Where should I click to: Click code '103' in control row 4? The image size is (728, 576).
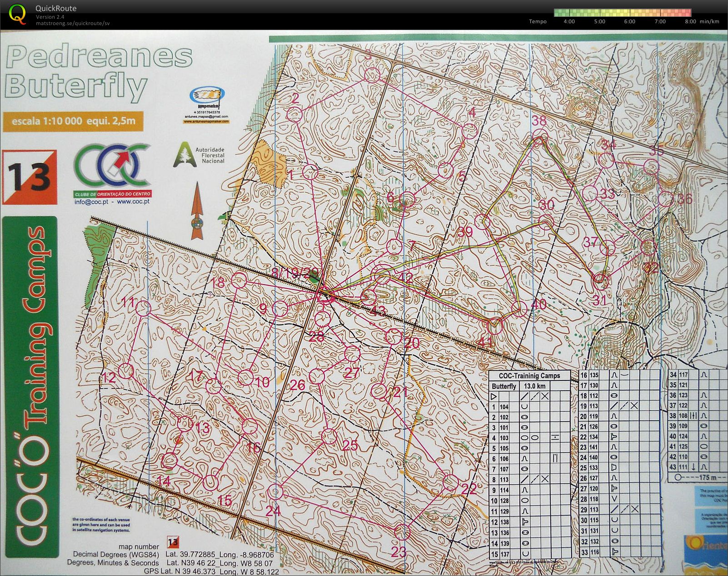(504, 438)
